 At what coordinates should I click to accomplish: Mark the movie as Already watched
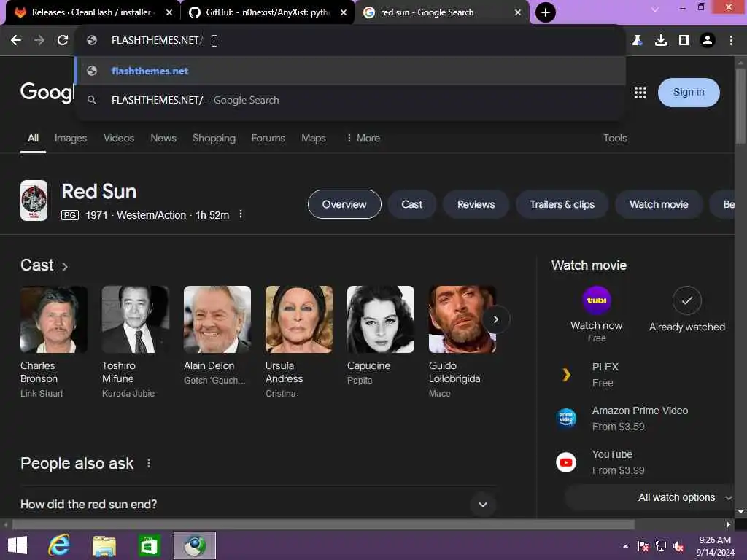687,300
